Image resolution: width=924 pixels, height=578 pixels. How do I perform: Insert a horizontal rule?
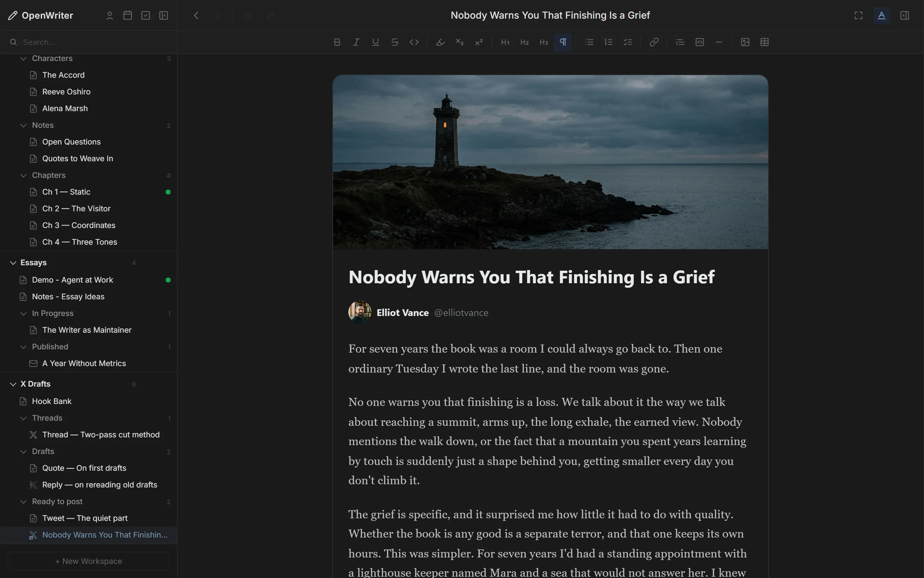(x=719, y=42)
